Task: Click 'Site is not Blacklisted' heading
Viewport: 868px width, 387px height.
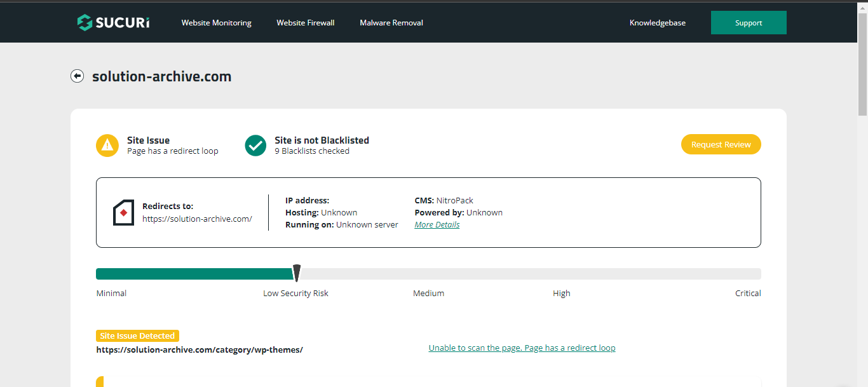Action: (x=322, y=140)
